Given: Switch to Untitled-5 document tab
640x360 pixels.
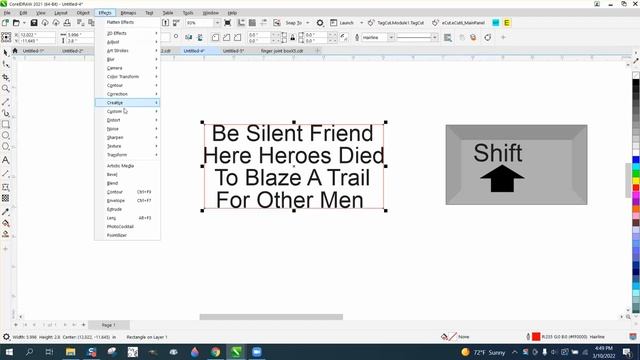Looking at the screenshot, I should click(233, 51).
